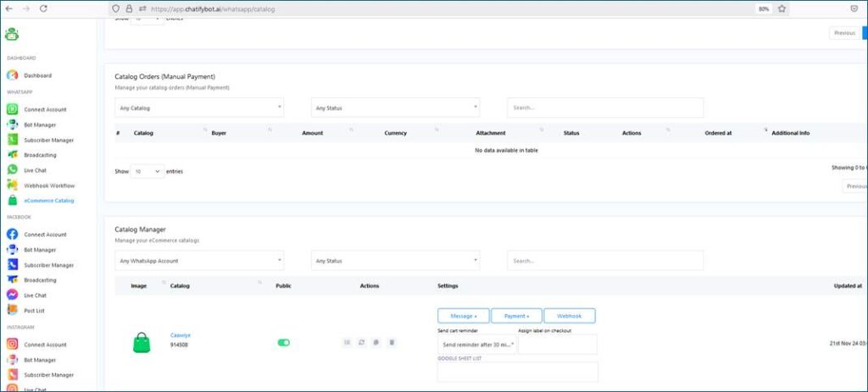Image resolution: width=868 pixels, height=392 pixels.
Task: Click the Webhook settings button
Action: pyautogui.click(x=569, y=315)
